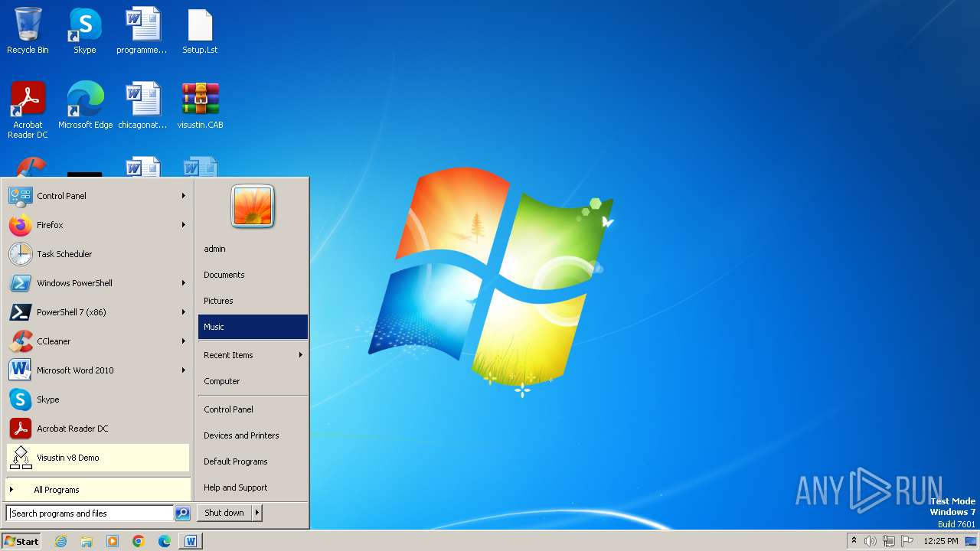Click the PowerShell 7 (x86) icon
980x551 pixels.
(x=20, y=312)
